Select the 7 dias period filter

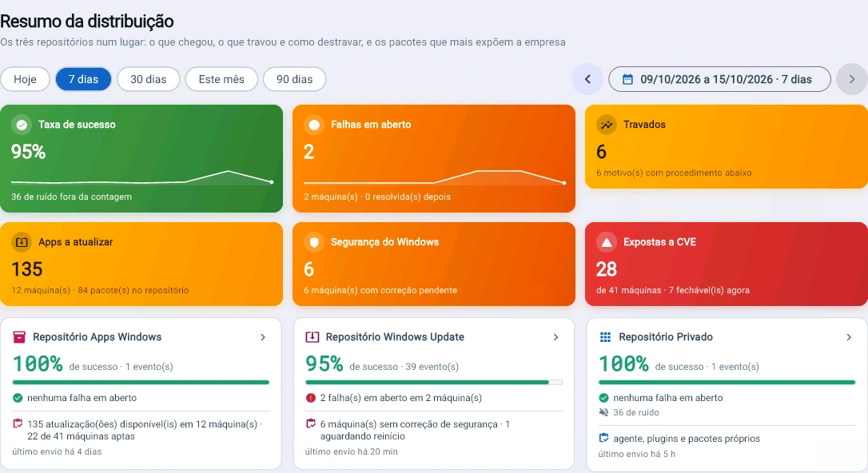click(x=84, y=79)
